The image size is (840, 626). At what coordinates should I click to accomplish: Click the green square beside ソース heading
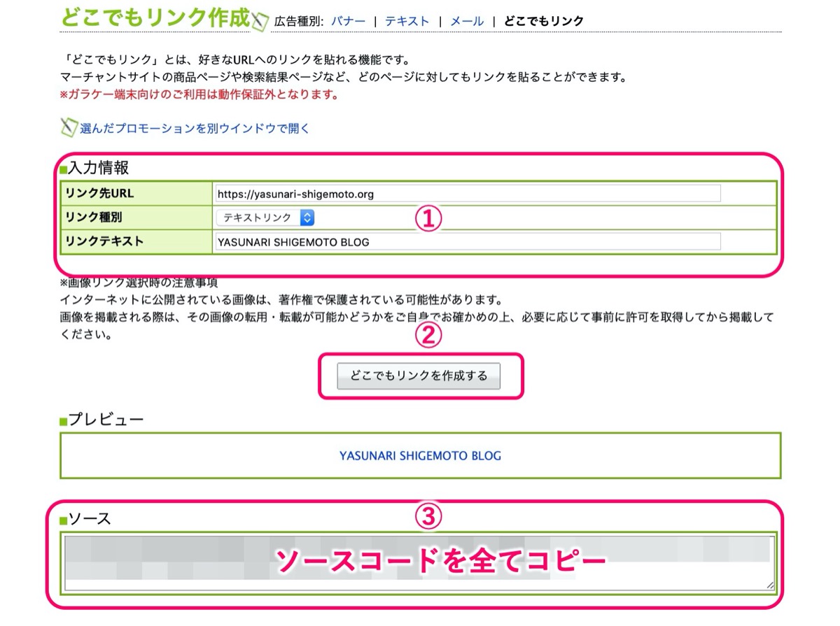click(x=64, y=520)
